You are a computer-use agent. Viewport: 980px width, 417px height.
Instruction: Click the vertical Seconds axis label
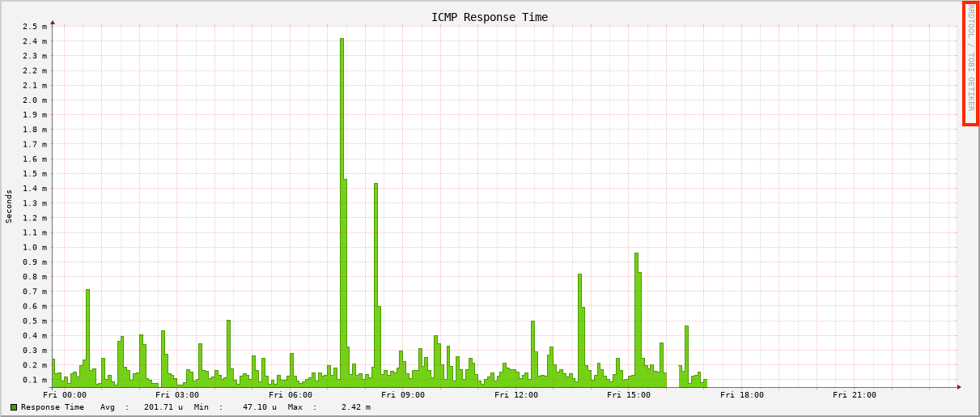tap(10, 206)
